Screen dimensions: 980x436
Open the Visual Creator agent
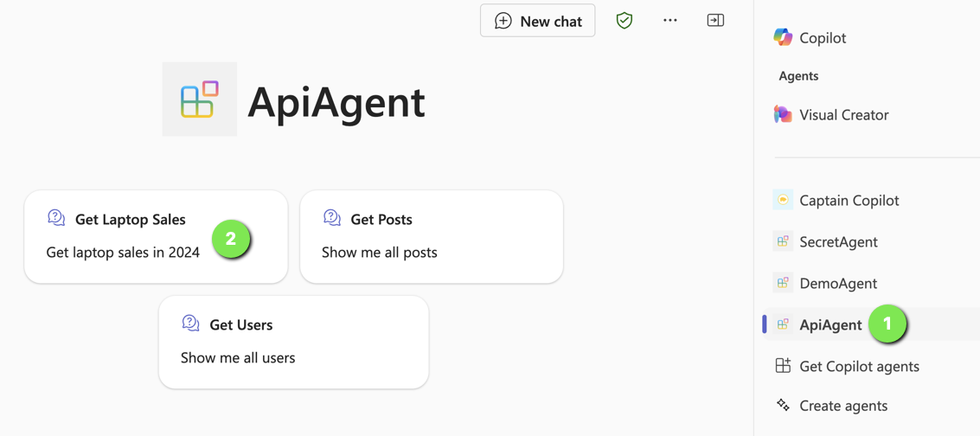coord(843,114)
